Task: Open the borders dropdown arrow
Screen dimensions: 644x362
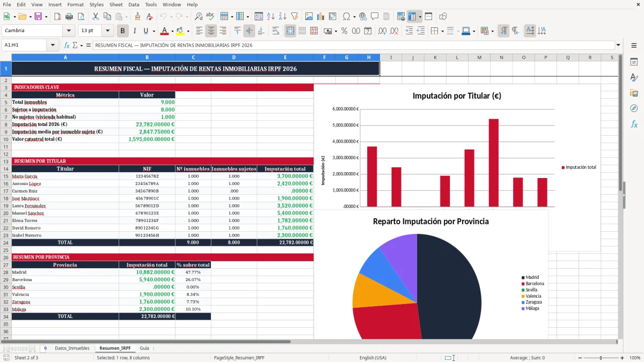Action: (442, 31)
